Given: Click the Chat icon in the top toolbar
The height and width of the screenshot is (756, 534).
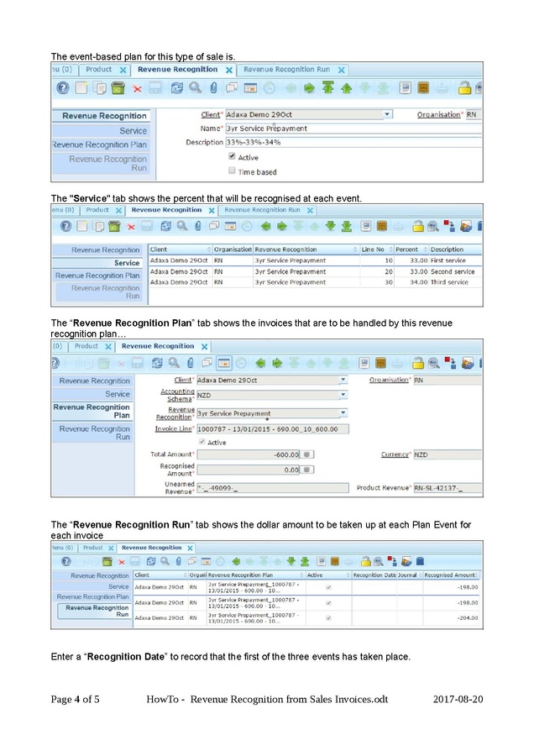Looking at the screenshot, I should click(x=231, y=87).
